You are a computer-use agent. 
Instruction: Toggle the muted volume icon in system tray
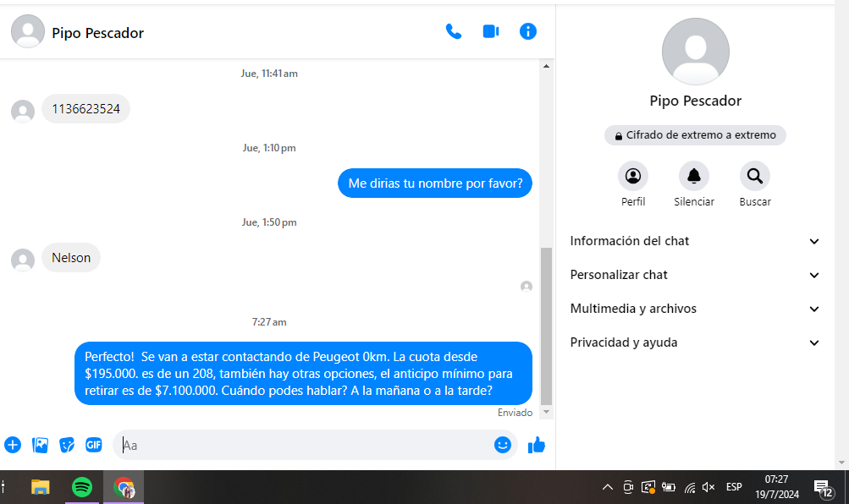pyautogui.click(x=708, y=487)
